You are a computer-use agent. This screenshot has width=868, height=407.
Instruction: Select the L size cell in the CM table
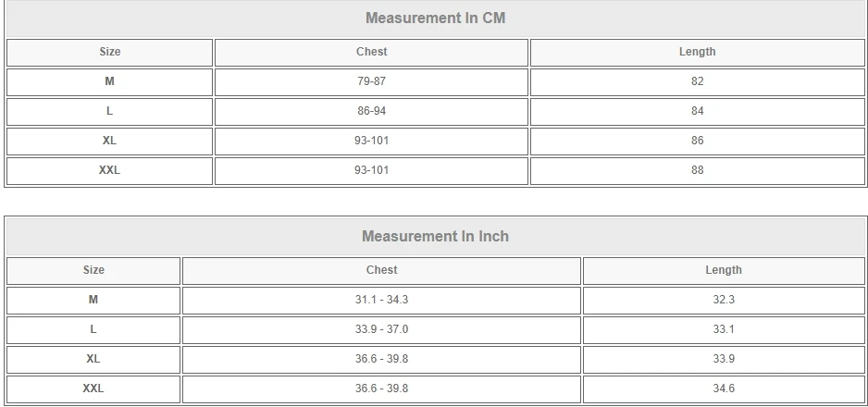(110, 111)
